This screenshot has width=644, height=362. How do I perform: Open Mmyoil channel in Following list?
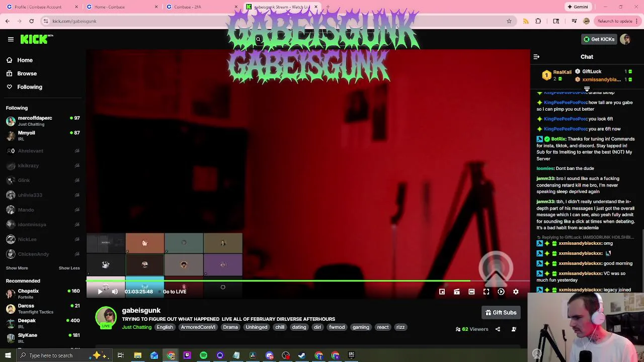[43, 136]
